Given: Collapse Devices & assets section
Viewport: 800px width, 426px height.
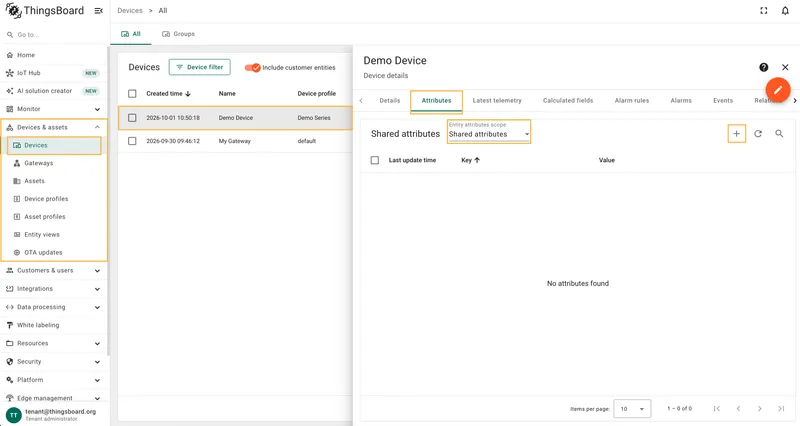Looking at the screenshot, I should 55,128.
